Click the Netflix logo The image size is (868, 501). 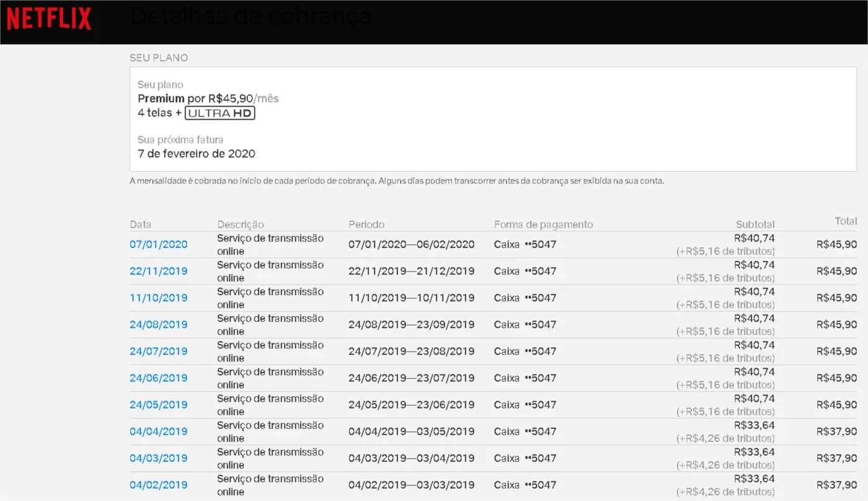[x=49, y=19]
